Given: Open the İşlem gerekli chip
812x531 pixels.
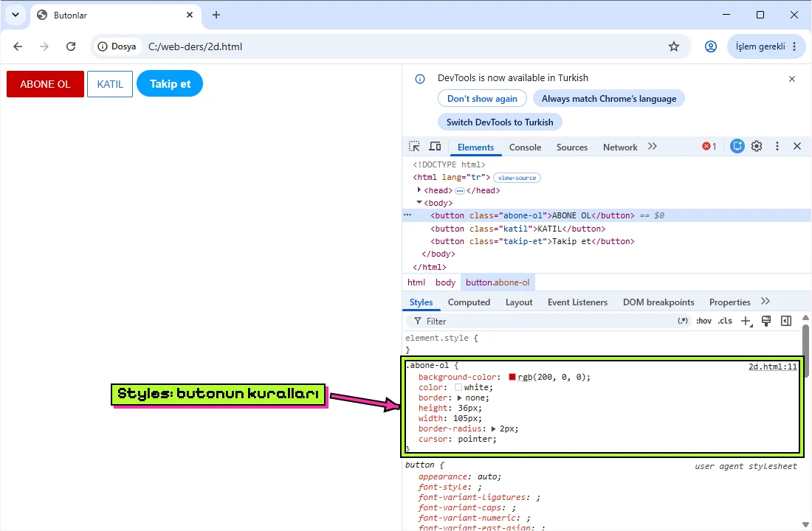Looking at the screenshot, I should pyautogui.click(x=766, y=46).
